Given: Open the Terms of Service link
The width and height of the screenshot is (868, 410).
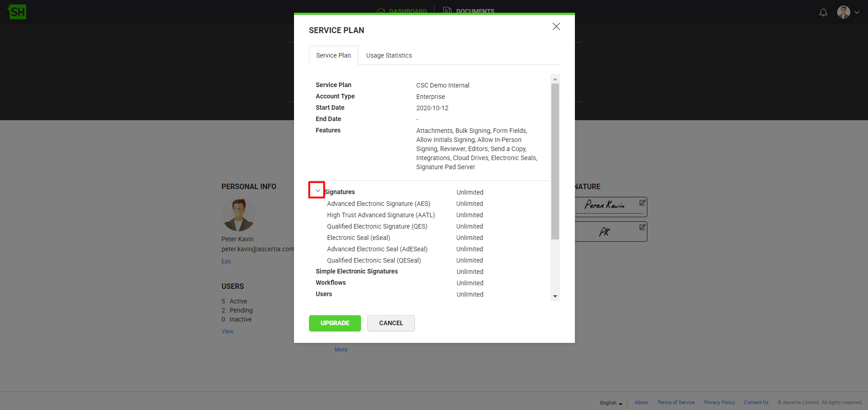Looking at the screenshot, I should (675, 402).
